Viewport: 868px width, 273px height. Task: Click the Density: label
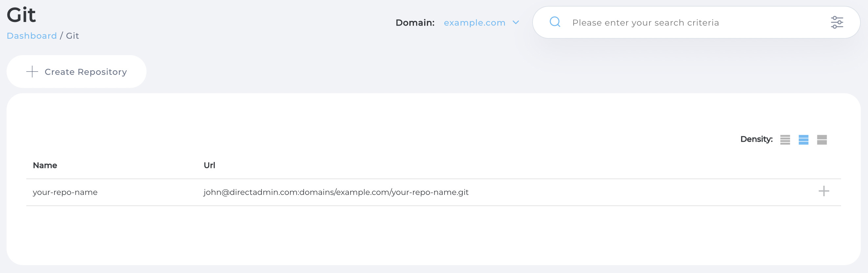pos(756,139)
